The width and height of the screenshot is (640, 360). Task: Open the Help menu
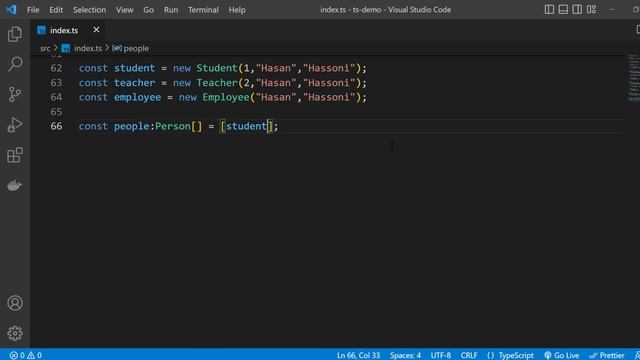[237, 10]
